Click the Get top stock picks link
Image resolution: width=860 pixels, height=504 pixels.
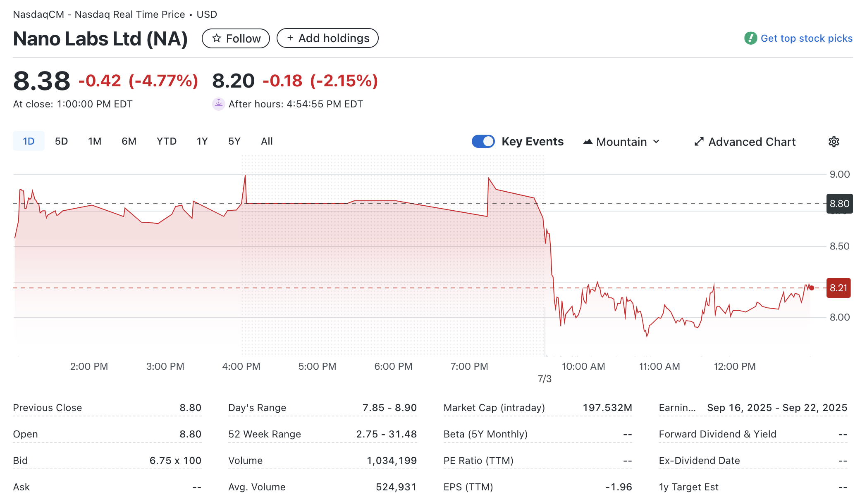[807, 38]
